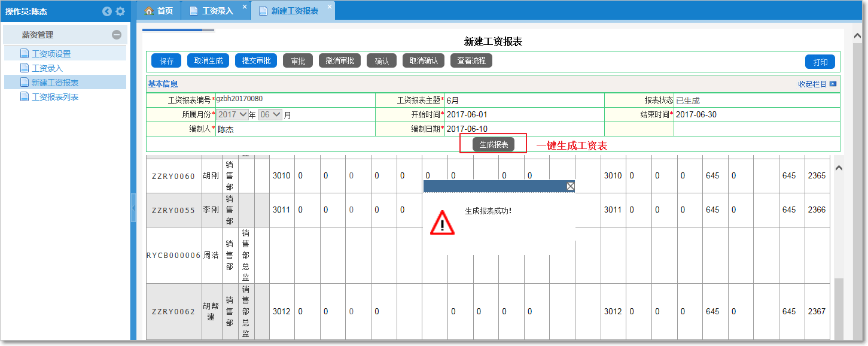Collapse the sidebar using the left arrow icon
868x346 pixels.
pos(107,11)
